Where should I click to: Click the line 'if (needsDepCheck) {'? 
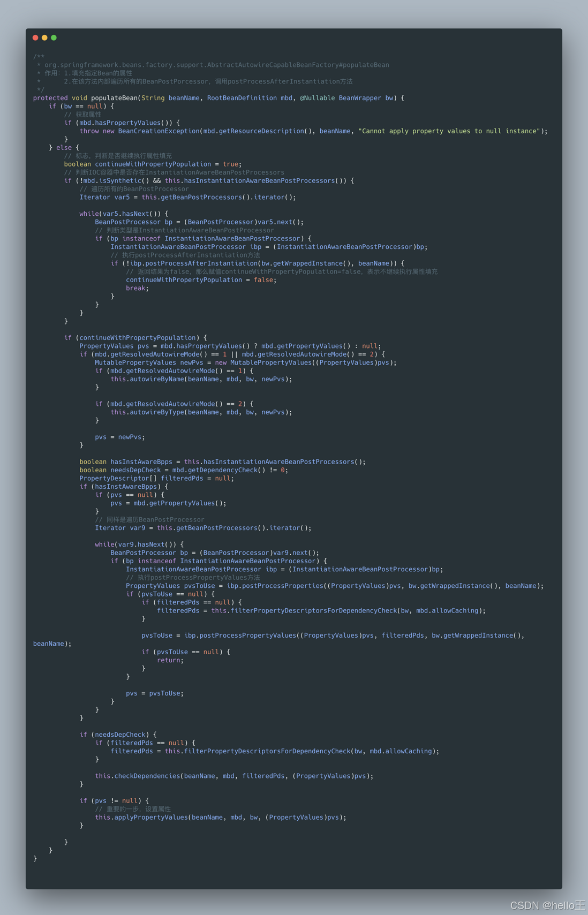pos(118,735)
